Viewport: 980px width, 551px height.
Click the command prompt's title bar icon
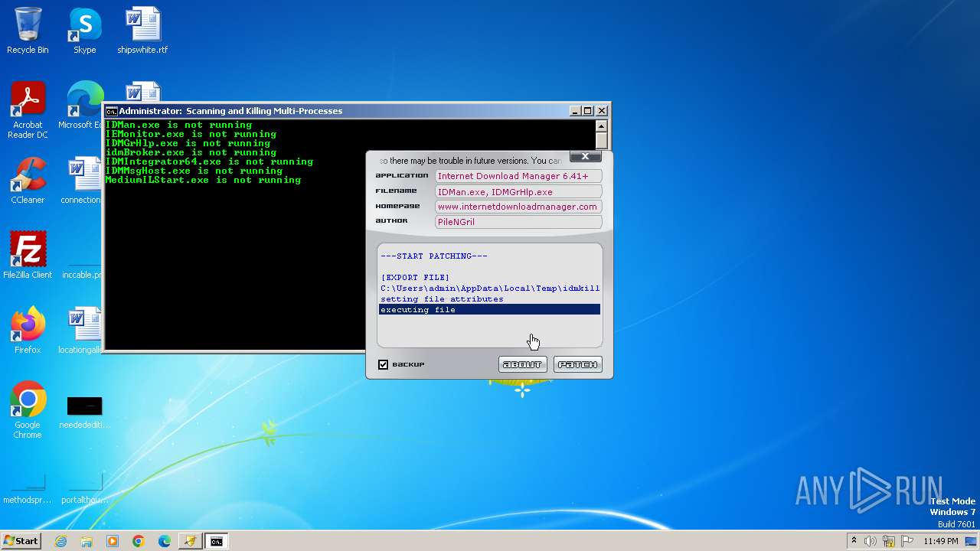pyautogui.click(x=111, y=111)
